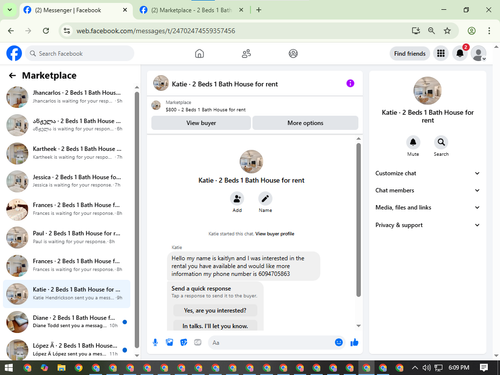Click the browser back arrow
500x375 pixels.
[x=11, y=31]
